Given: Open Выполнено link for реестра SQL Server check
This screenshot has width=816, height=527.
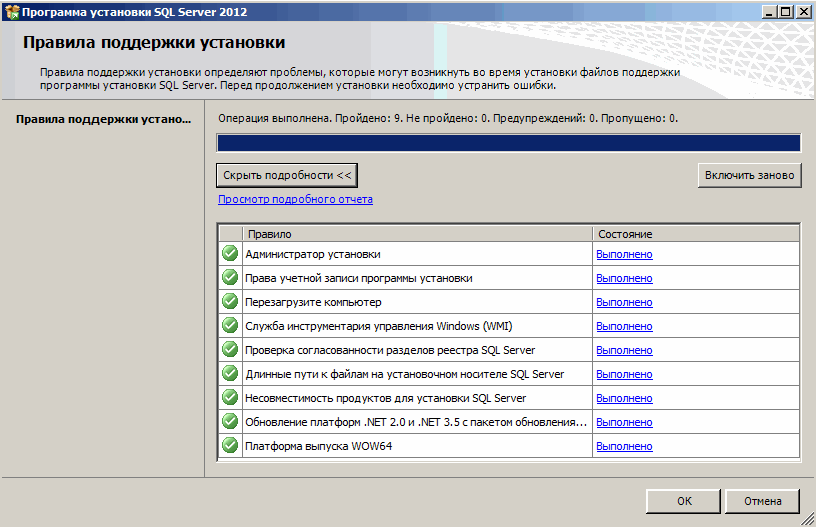Looking at the screenshot, I should pos(624,350).
